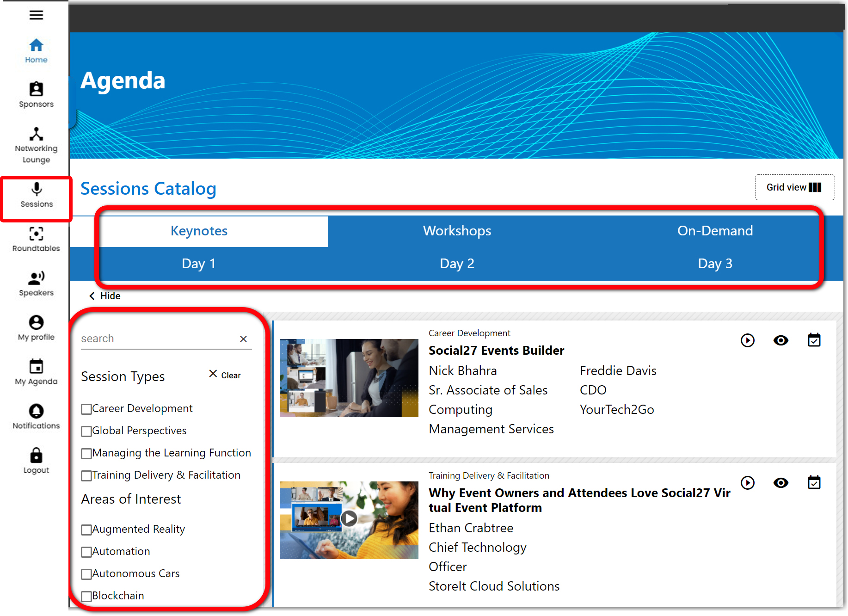Check the Global Perspectives filter
Screen dimensions: 848x616
86,431
